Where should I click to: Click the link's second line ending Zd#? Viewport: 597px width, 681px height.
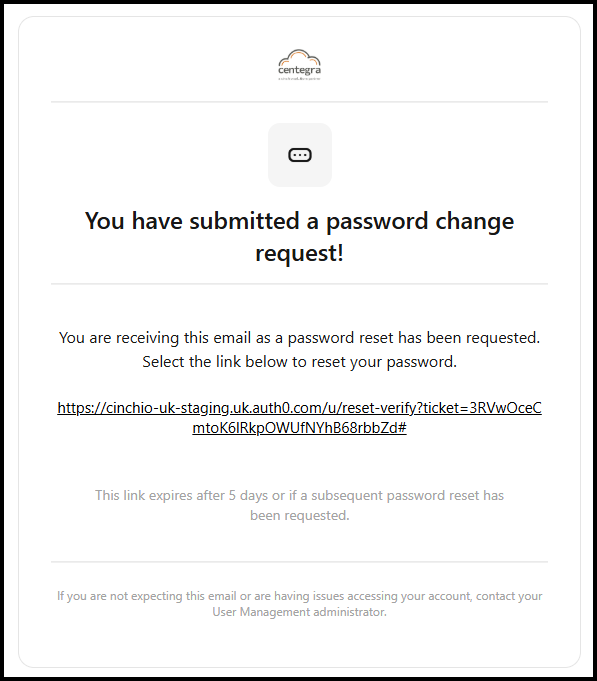pyautogui.click(x=300, y=428)
